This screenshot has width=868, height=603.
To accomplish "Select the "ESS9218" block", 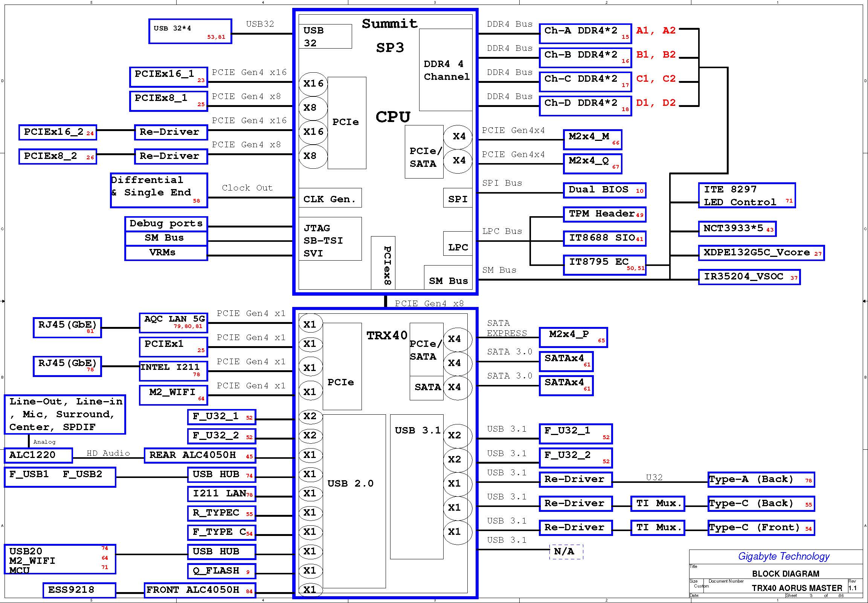I will 79,591.
